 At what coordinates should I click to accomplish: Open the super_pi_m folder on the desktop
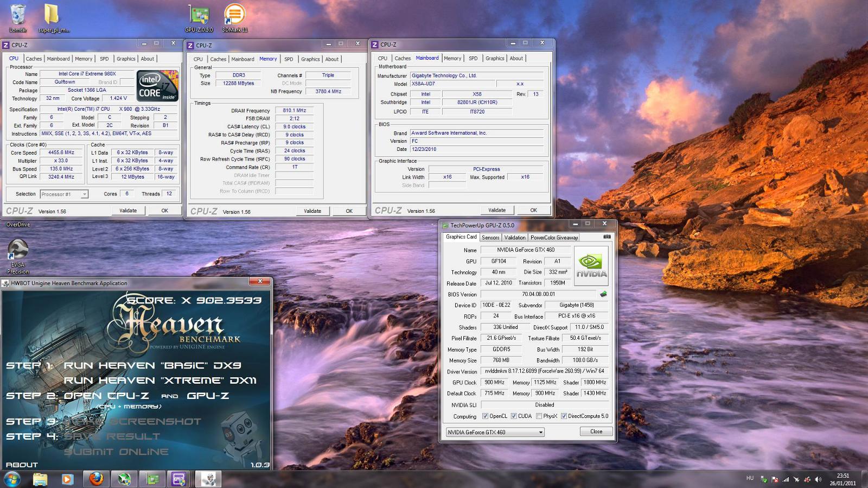click(x=53, y=18)
